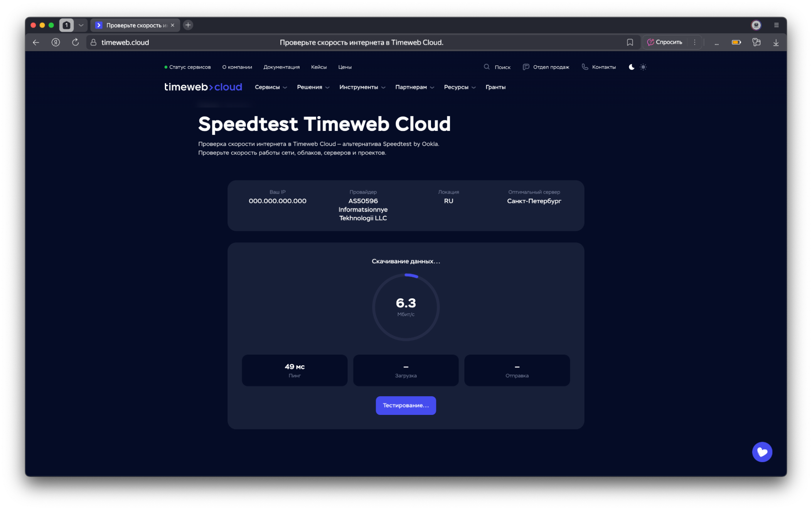Open the Отдел продаж link
This screenshot has width=812, height=510.
tap(551, 67)
